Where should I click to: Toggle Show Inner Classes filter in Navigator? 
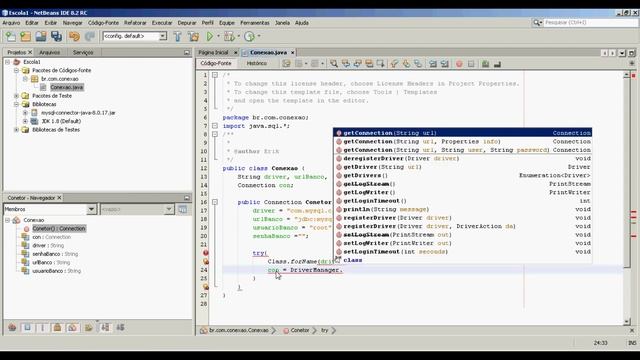[72, 327]
